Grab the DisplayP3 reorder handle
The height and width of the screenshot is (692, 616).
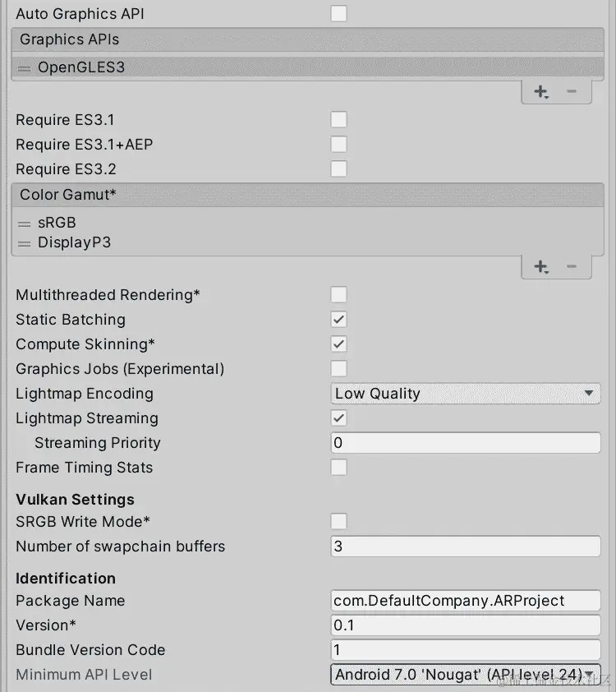[x=25, y=243]
